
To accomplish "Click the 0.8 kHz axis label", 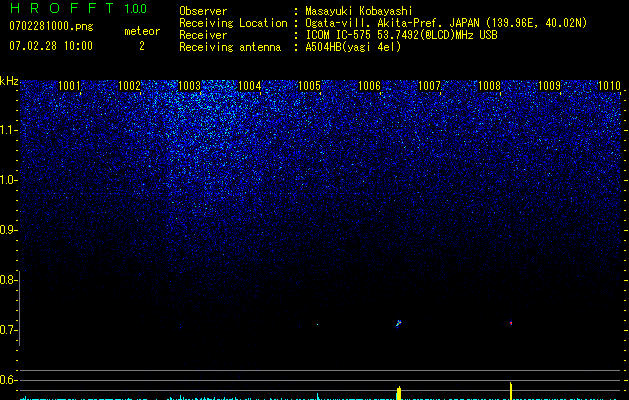I will pyautogui.click(x=7, y=280).
